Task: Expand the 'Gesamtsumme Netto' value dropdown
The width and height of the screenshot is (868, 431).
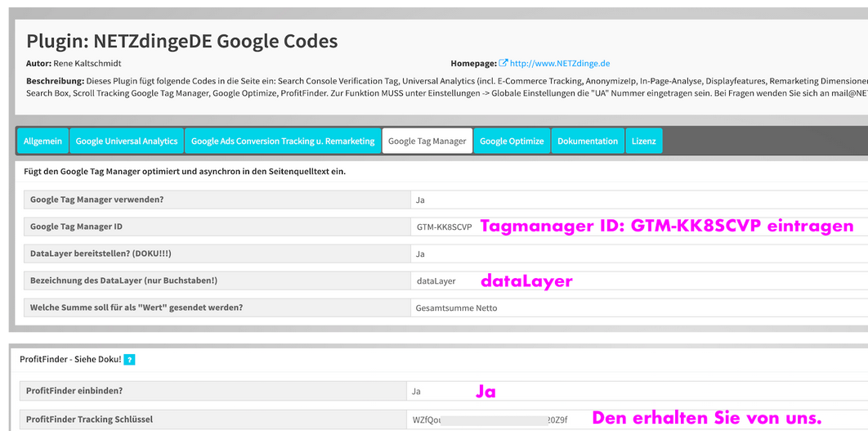Action: click(638, 308)
